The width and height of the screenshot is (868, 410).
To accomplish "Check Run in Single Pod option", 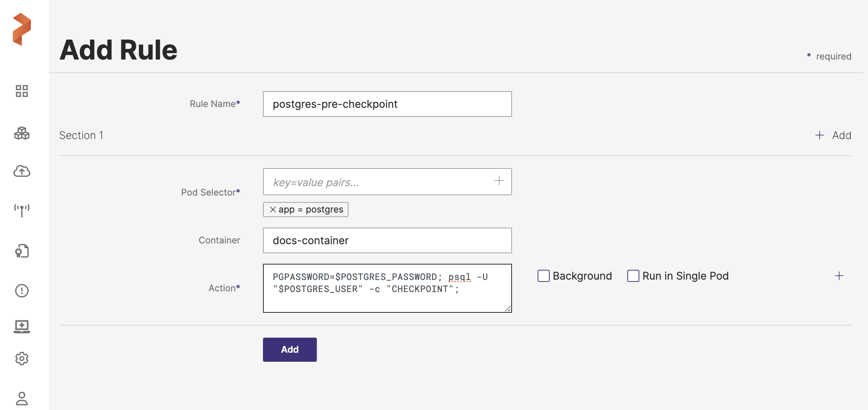I will [633, 276].
